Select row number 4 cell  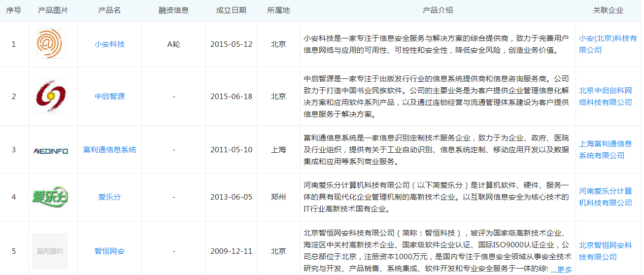14,197
